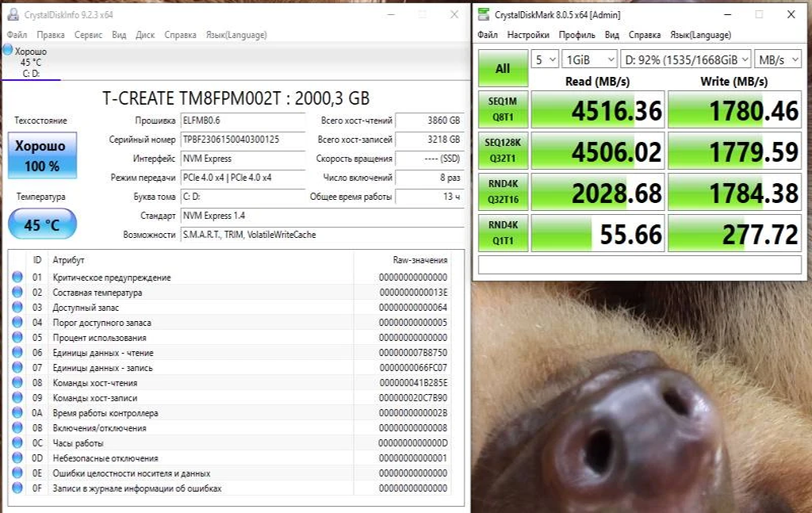Click status circle for attribute 0F Записи в журнале
Viewport: 812px width, 513px height.
(x=17, y=488)
